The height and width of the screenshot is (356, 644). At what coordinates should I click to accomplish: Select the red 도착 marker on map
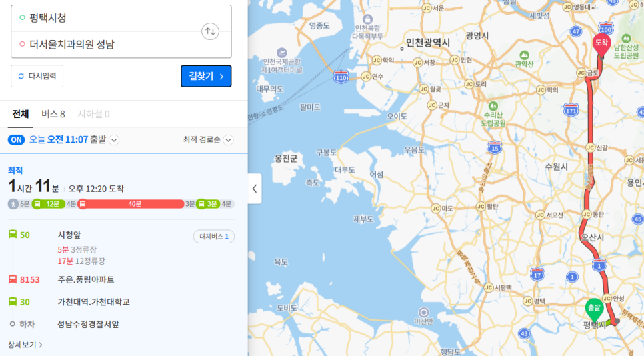(x=602, y=45)
